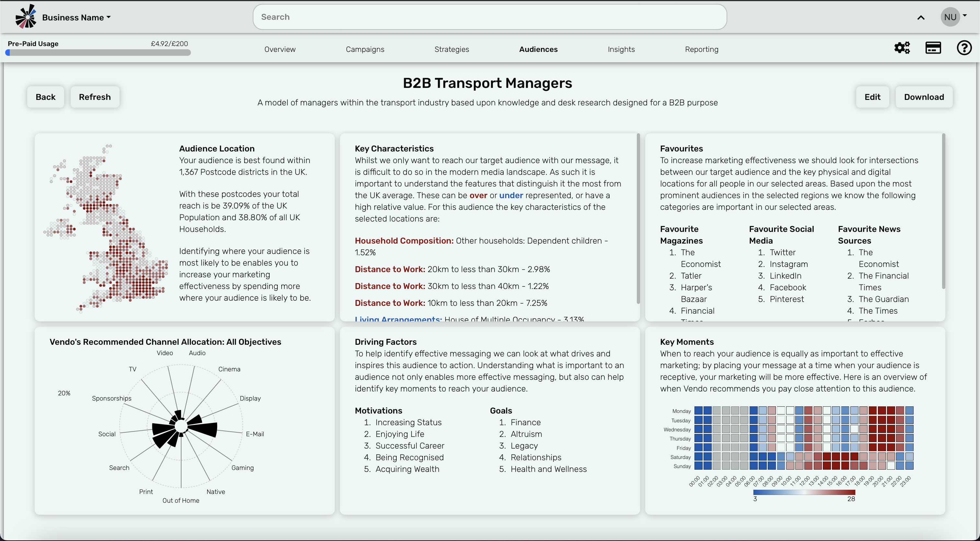Click Health and Wellness in Goals

(x=548, y=469)
